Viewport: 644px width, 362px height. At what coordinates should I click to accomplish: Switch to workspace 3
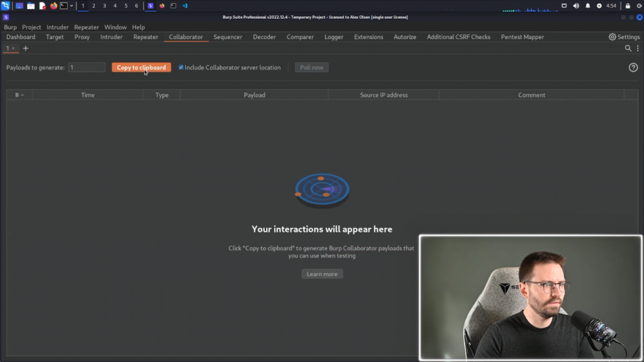click(x=104, y=6)
